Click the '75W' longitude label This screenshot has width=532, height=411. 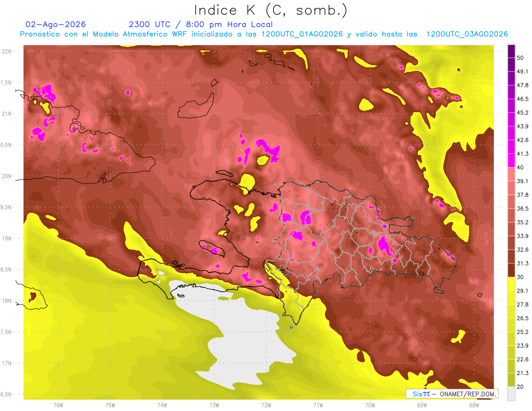point(110,405)
